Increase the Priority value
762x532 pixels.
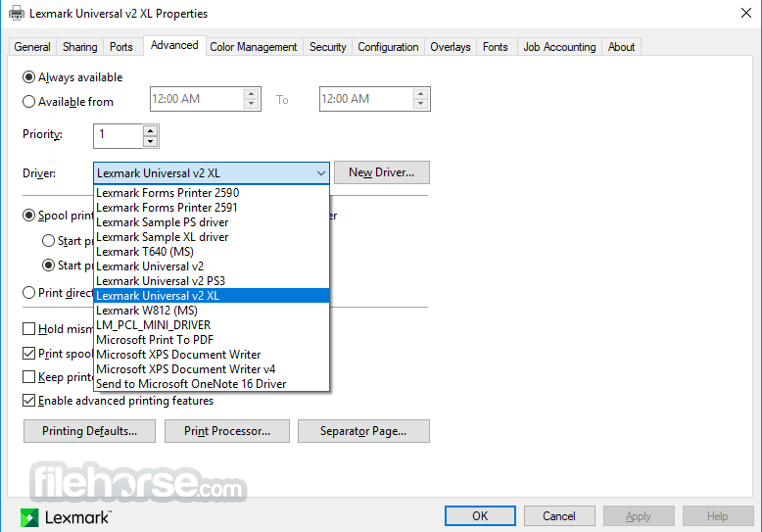[x=150, y=130]
